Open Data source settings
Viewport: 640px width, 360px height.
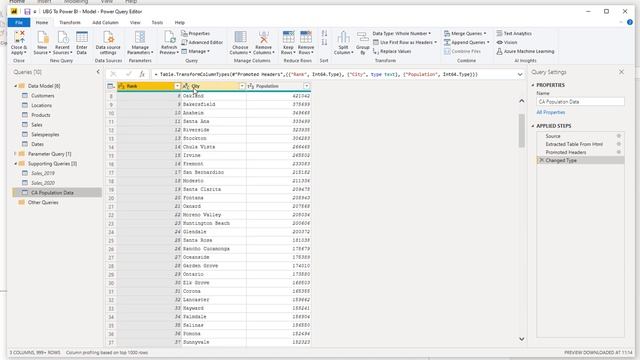[x=108, y=42]
